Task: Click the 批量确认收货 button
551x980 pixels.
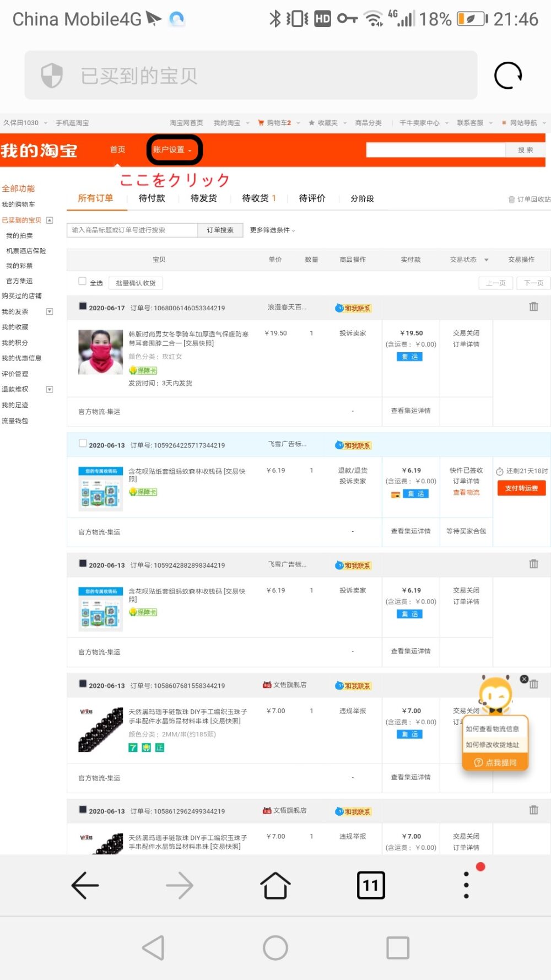Action: [x=136, y=283]
